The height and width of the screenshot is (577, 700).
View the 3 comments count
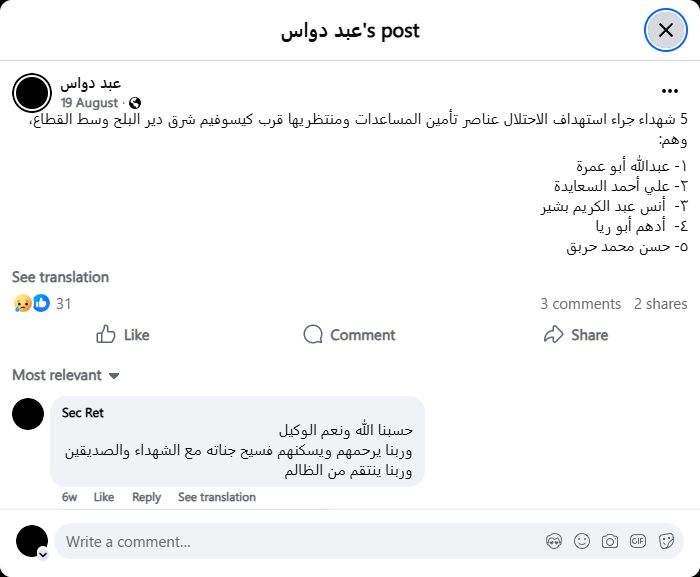tap(580, 303)
